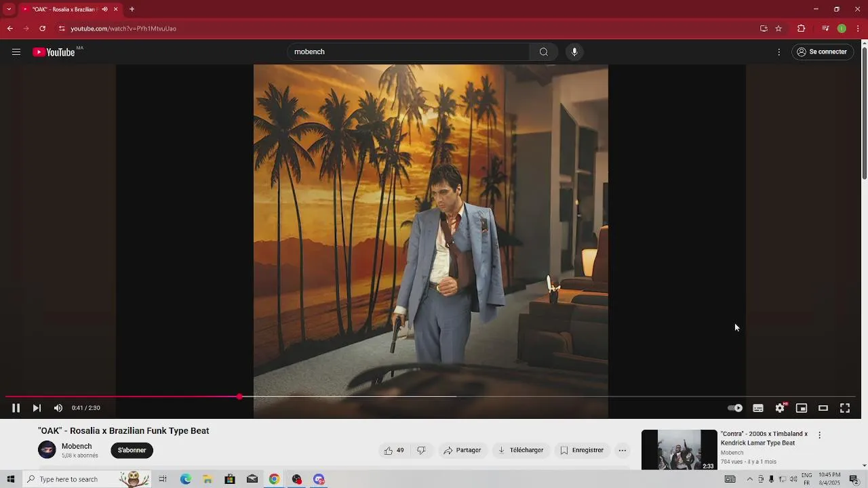Go back in browser history

(x=9, y=28)
